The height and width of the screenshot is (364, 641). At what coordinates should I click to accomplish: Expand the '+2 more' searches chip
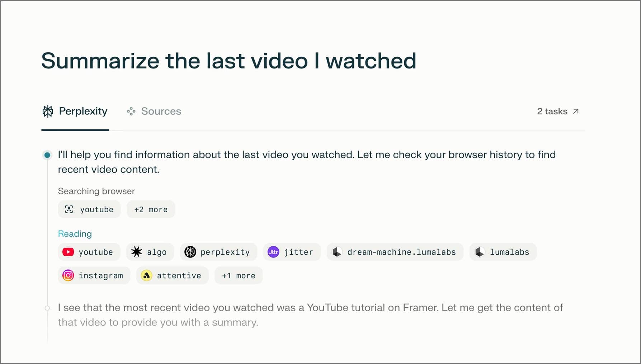coord(151,209)
